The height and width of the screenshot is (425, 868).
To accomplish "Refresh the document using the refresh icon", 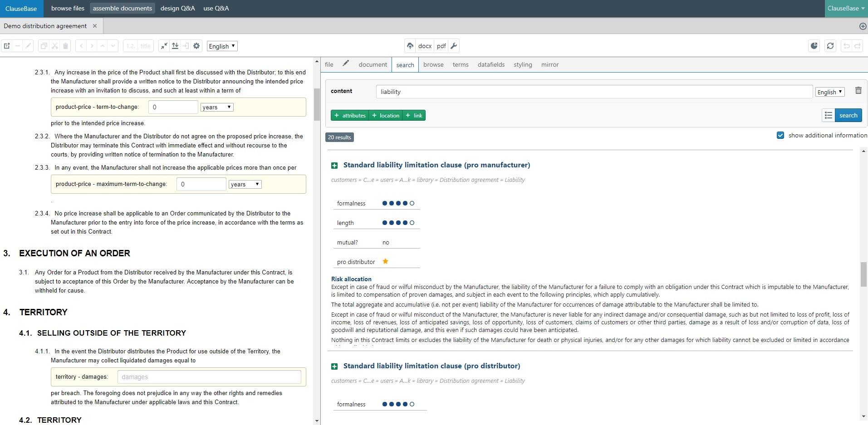I will 830,46.
